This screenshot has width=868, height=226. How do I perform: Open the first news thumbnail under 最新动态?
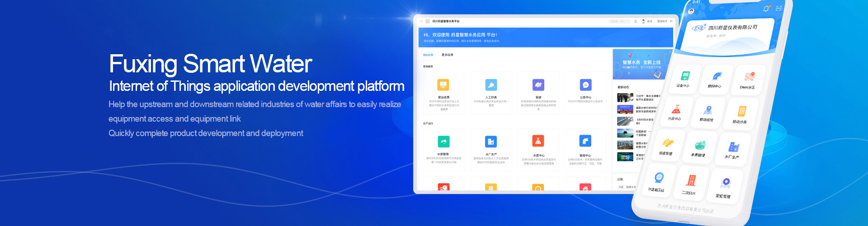[625, 98]
